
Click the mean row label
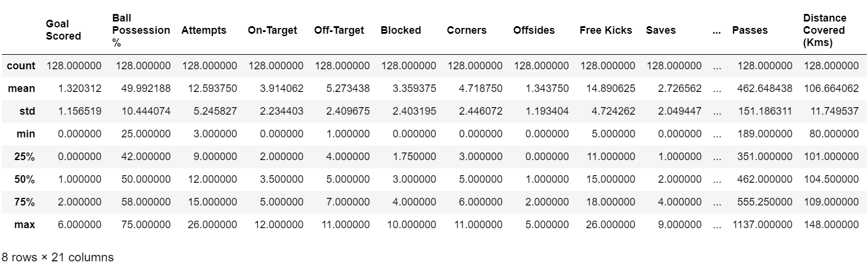22,88
